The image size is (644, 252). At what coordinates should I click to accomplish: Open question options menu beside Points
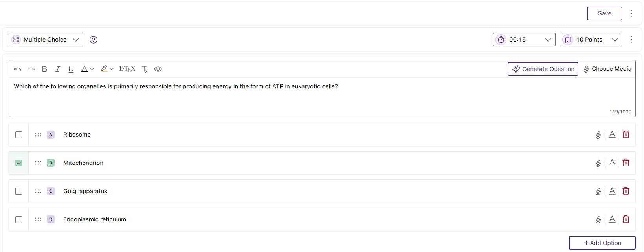coord(631,40)
